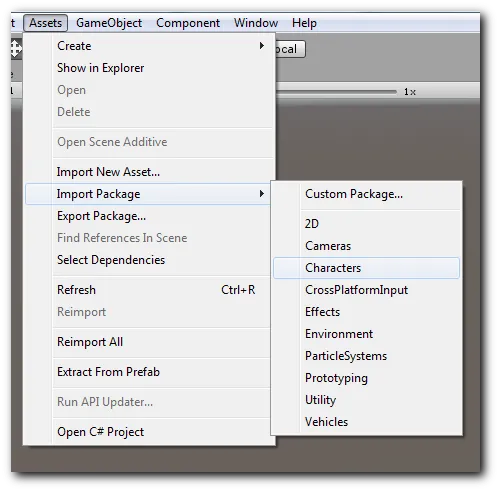Image resolution: width=499 pixels, height=491 pixels.
Task: Click the grayed-out Reimport entry
Action: pos(148,312)
